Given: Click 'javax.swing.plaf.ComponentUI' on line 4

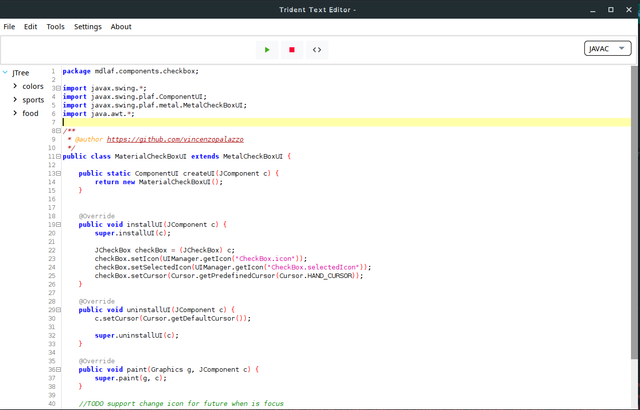Looking at the screenshot, I should tap(149, 97).
